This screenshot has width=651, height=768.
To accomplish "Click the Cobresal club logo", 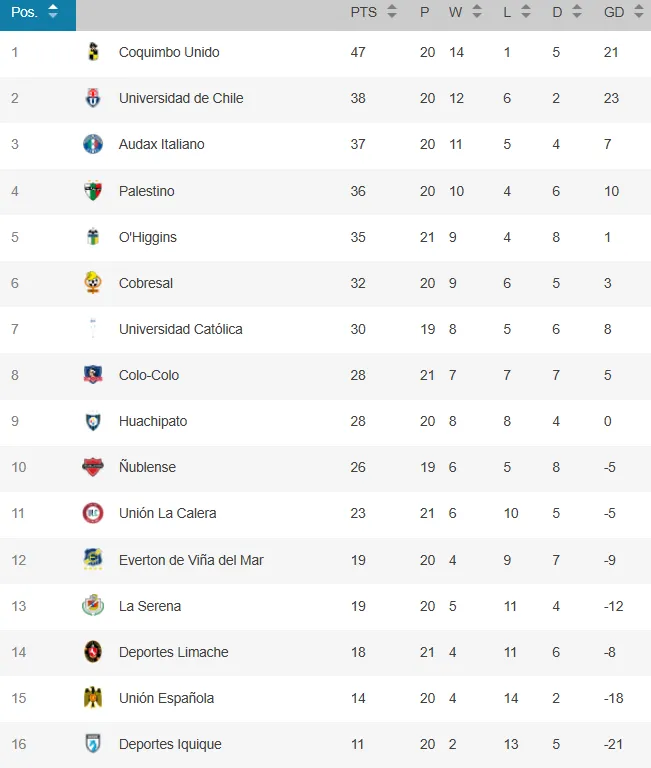I will coord(93,283).
